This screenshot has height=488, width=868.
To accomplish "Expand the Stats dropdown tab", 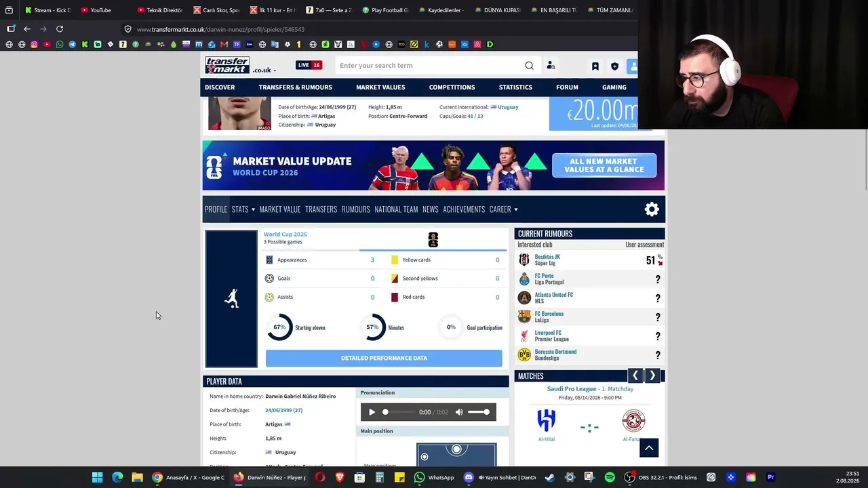I will (x=243, y=209).
